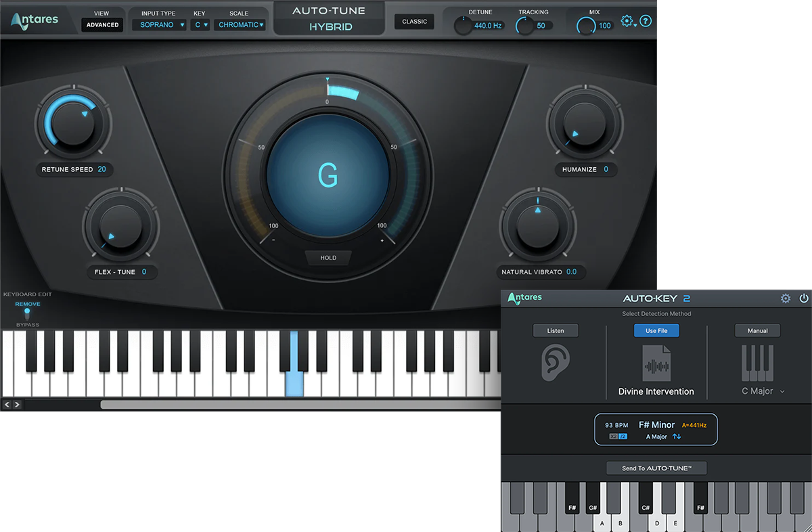The image size is (812, 532).
Task: Click the ear icon under Listen
Action: pyautogui.click(x=555, y=362)
